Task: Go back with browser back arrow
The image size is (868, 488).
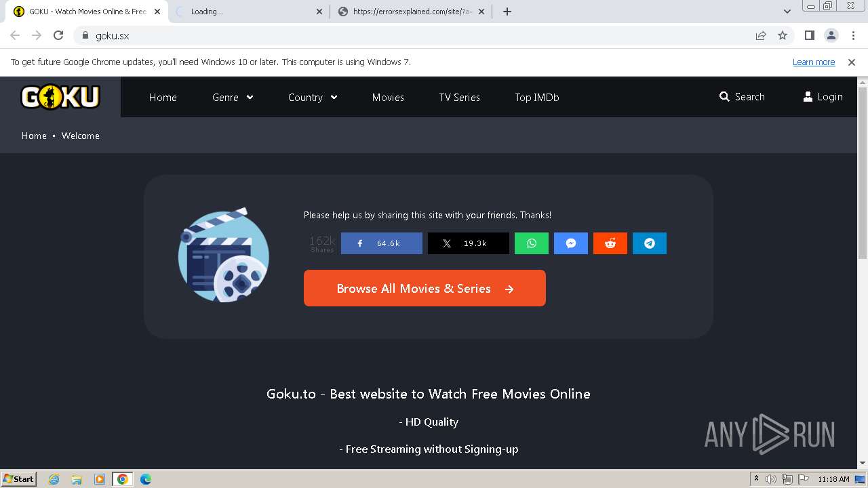Action: [15, 36]
